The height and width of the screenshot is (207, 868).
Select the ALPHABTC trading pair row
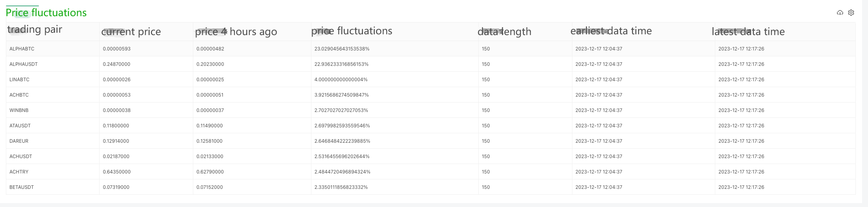coord(22,49)
